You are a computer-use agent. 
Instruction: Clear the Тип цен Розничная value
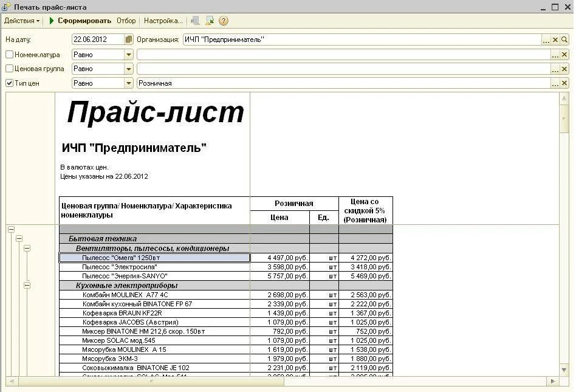pos(564,83)
